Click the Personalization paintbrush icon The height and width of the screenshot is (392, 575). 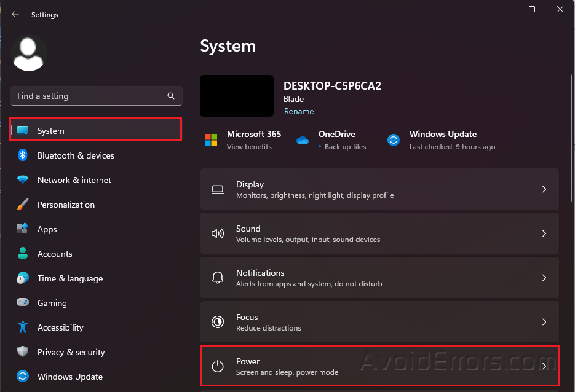pyautogui.click(x=23, y=205)
